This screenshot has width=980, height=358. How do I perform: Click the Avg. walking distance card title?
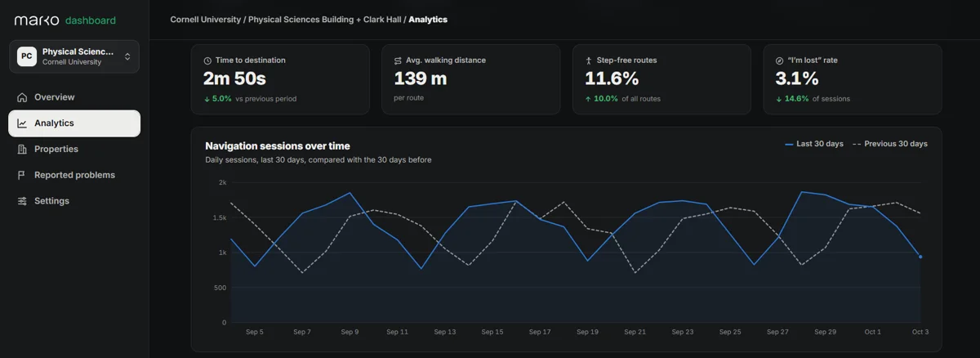pos(445,60)
